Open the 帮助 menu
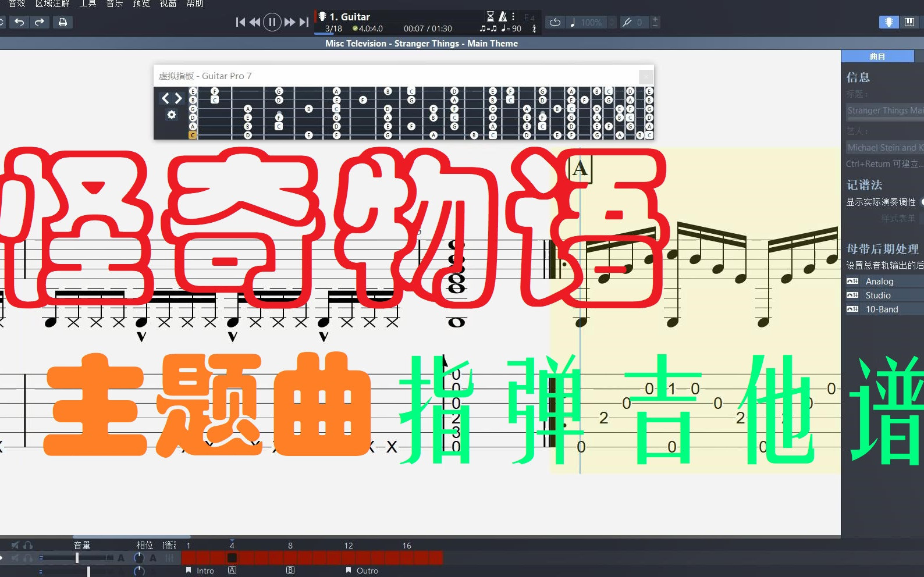Viewport: 924px width, 577px height. click(x=195, y=3)
